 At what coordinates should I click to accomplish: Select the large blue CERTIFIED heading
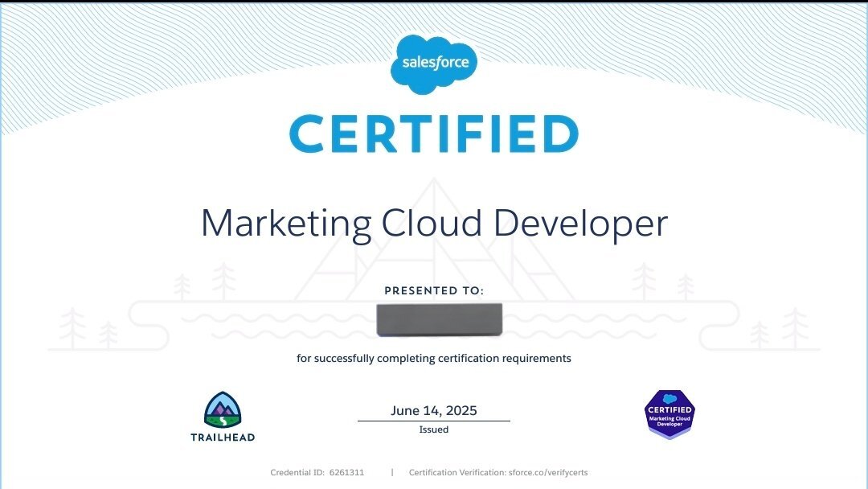pyautogui.click(x=433, y=134)
